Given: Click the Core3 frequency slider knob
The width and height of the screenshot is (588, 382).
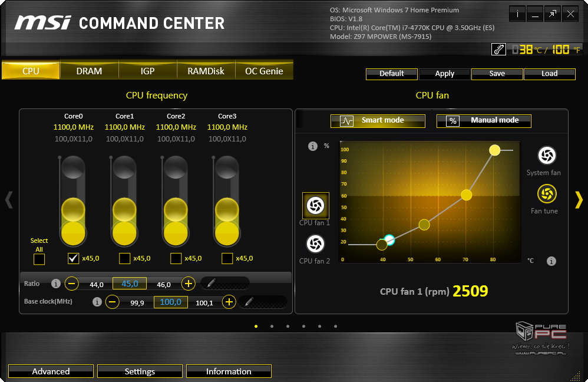Looking at the screenshot, I should 227,209.
